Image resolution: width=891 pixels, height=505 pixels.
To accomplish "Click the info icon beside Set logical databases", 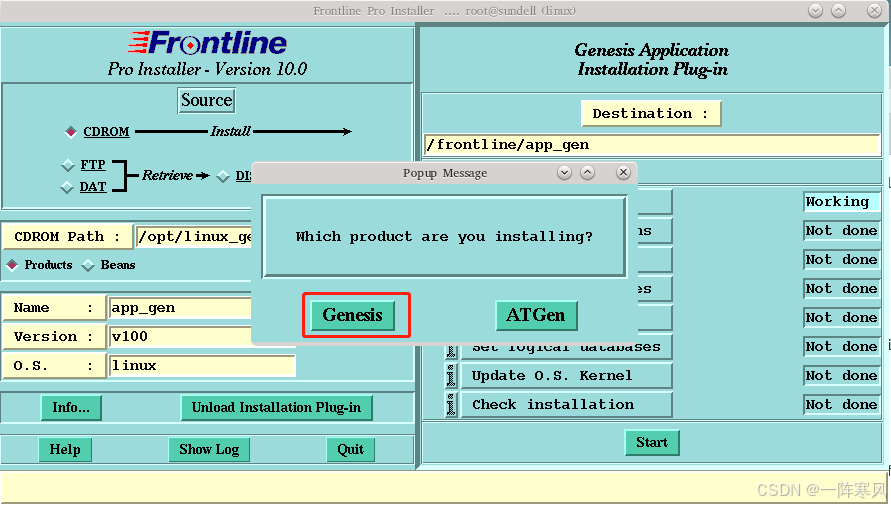I will [451, 352].
